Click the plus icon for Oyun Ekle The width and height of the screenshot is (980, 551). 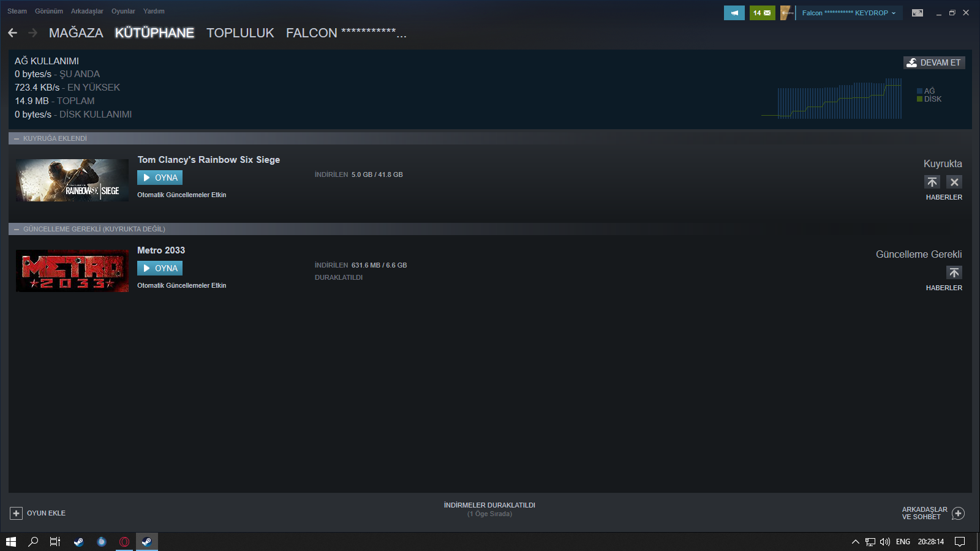coord(17,513)
